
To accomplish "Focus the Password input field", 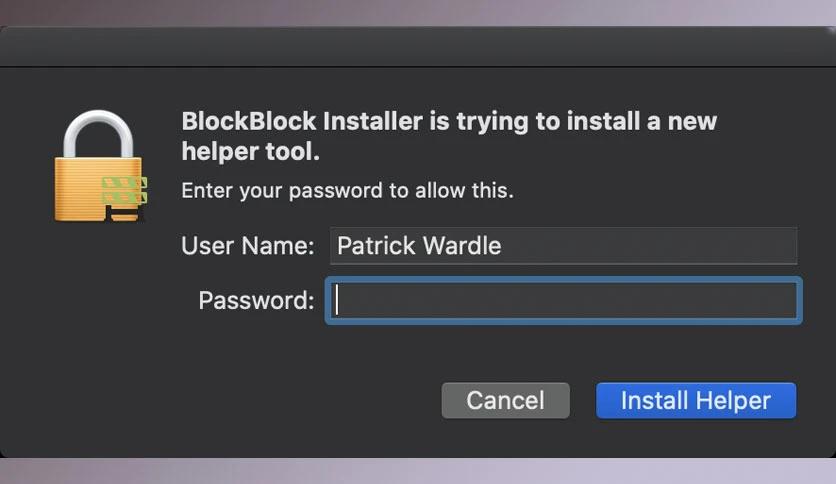I will [x=564, y=300].
